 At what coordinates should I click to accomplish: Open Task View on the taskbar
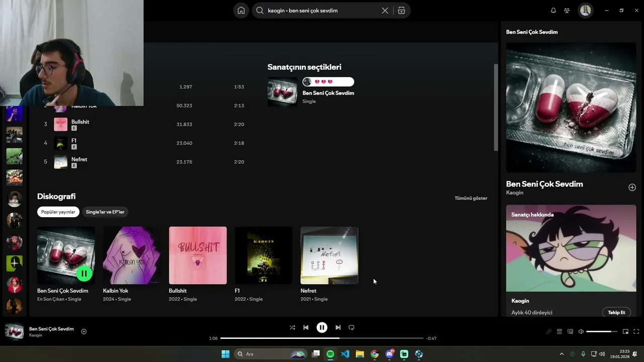[316, 354]
